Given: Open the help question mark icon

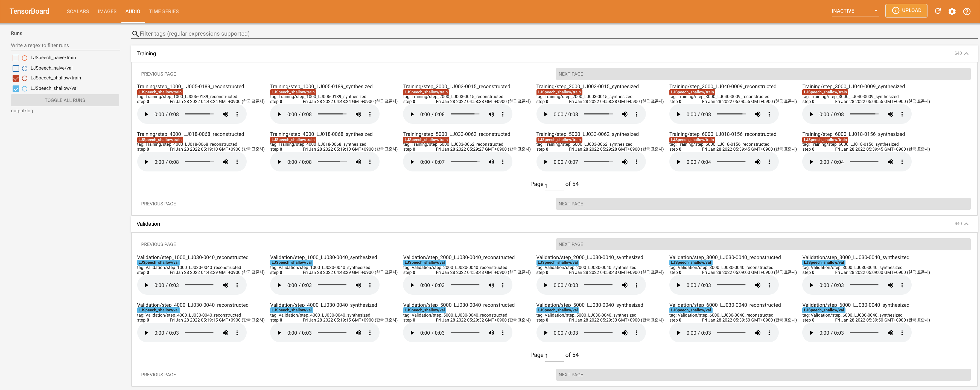Looking at the screenshot, I should pyautogui.click(x=967, y=12).
